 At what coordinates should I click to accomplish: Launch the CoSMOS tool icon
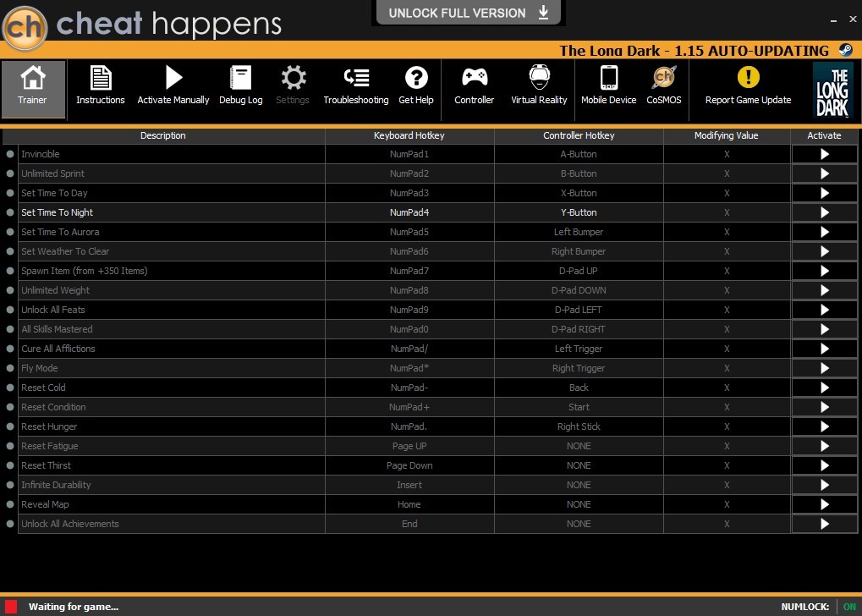click(663, 78)
